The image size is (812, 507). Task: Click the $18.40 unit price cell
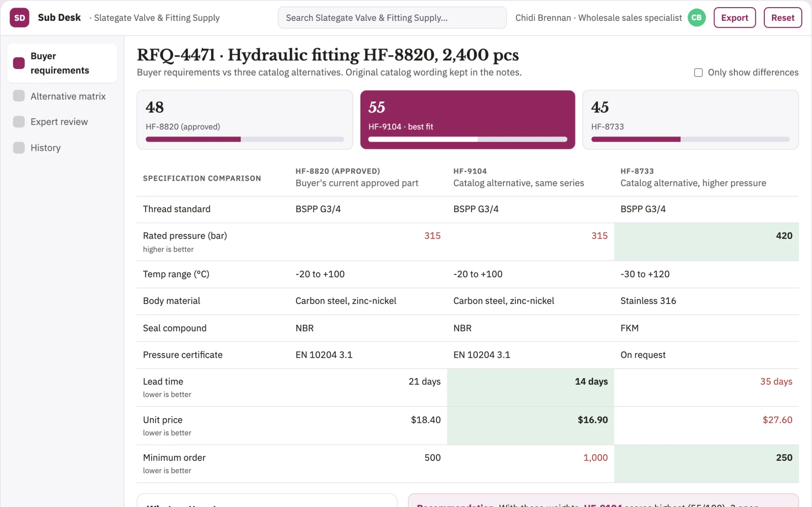[368, 425]
